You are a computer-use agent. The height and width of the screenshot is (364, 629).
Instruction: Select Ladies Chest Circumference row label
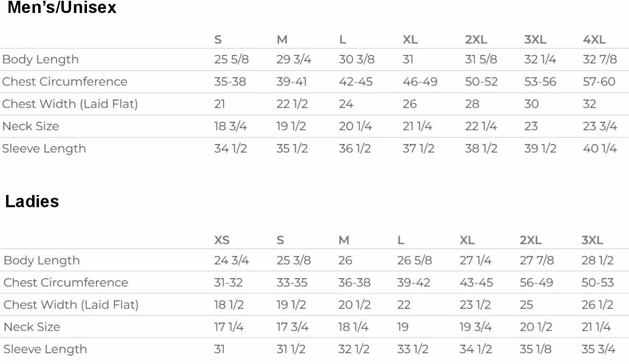tap(66, 283)
